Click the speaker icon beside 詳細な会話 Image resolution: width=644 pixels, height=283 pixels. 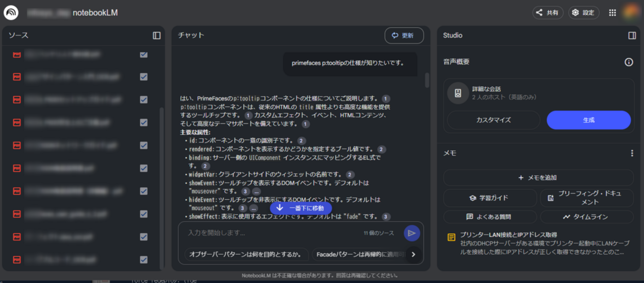coord(458,93)
